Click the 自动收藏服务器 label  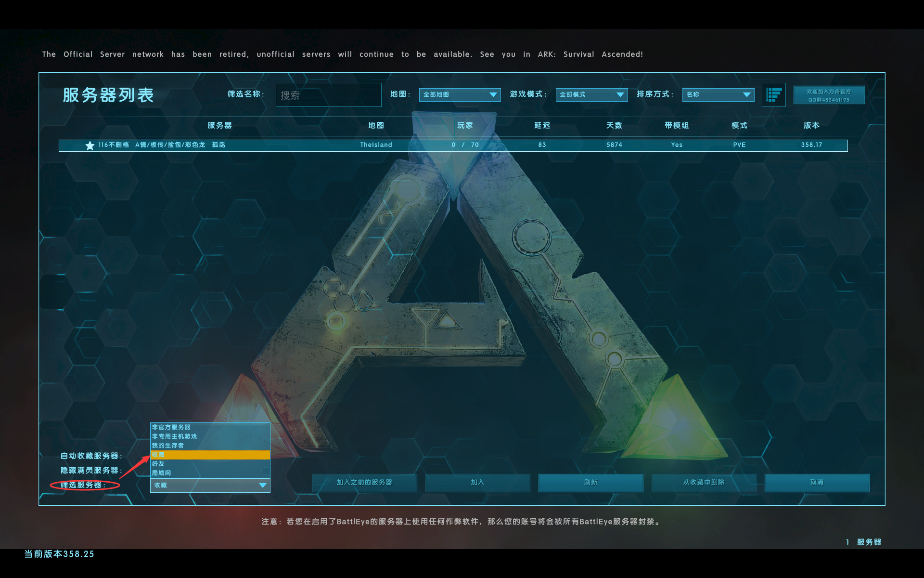[91, 456]
